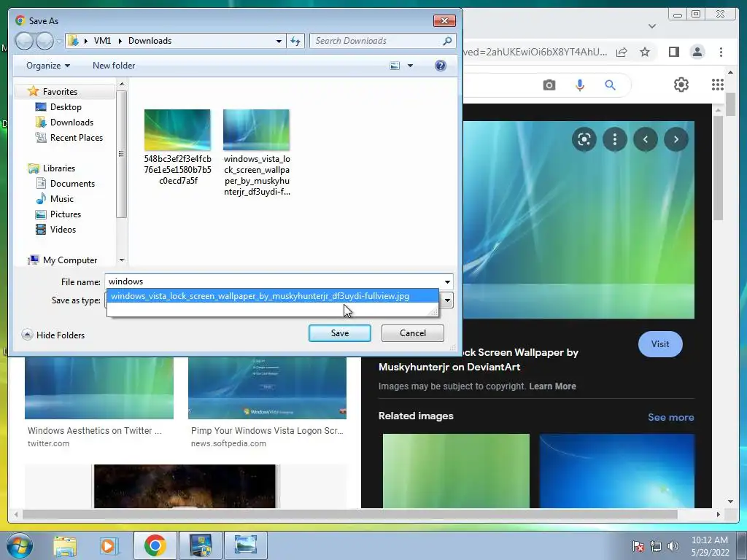The height and width of the screenshot is (560, 747).
Task: Select Documents library
Action: click(72, 183)
